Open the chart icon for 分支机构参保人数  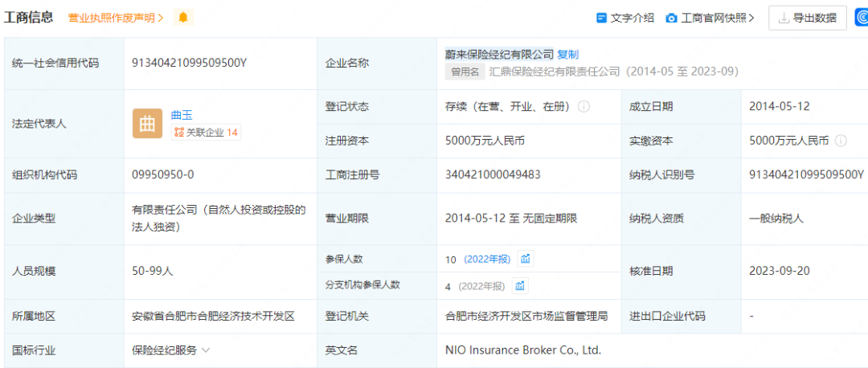pos(520,286)
